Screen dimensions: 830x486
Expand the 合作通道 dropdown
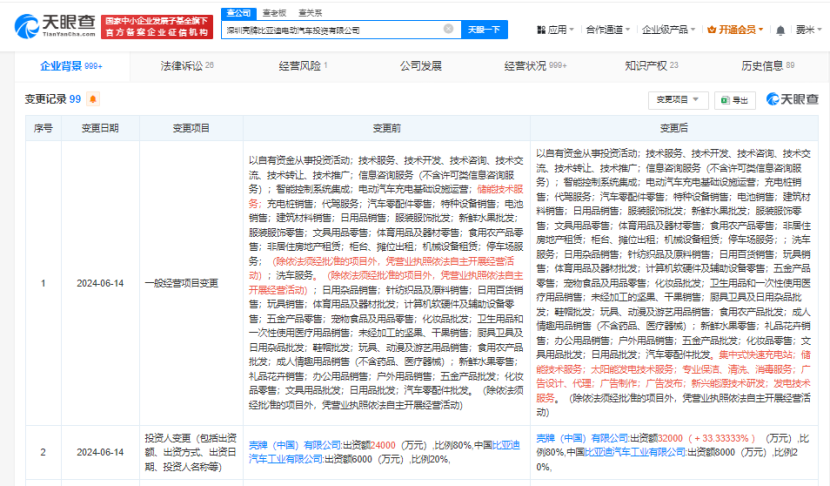608,30
